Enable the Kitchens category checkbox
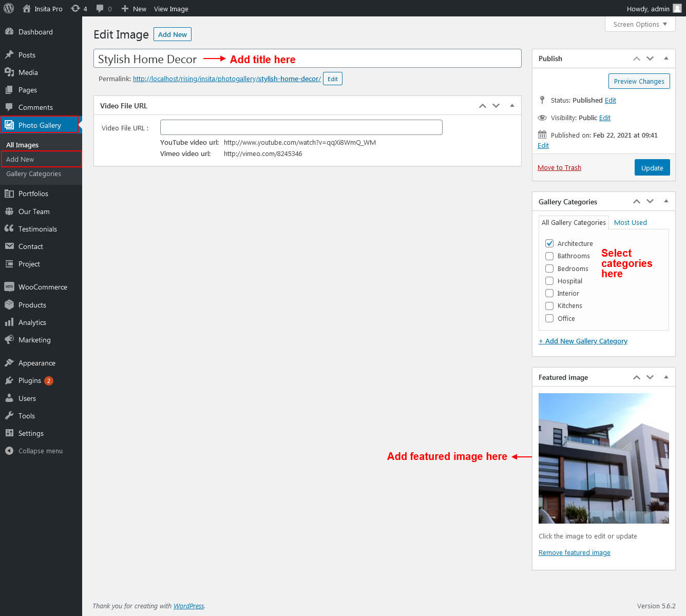The width and height of the screenshot is (686, 616). point(549,305)
